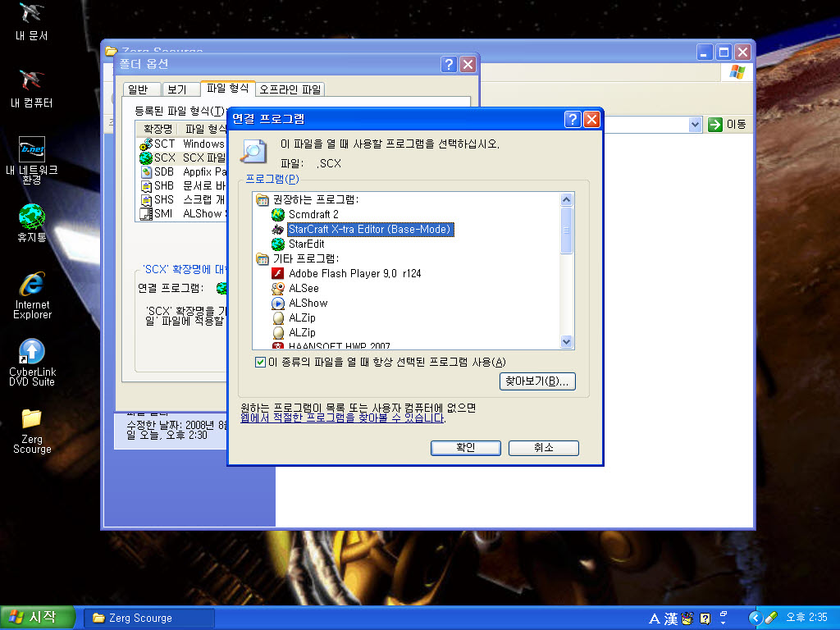This screenshot has width=840, height=630.
Task: Open 내 컴퓨터 desktop icon
Action: pyautogui.click(x=32, y=89)
